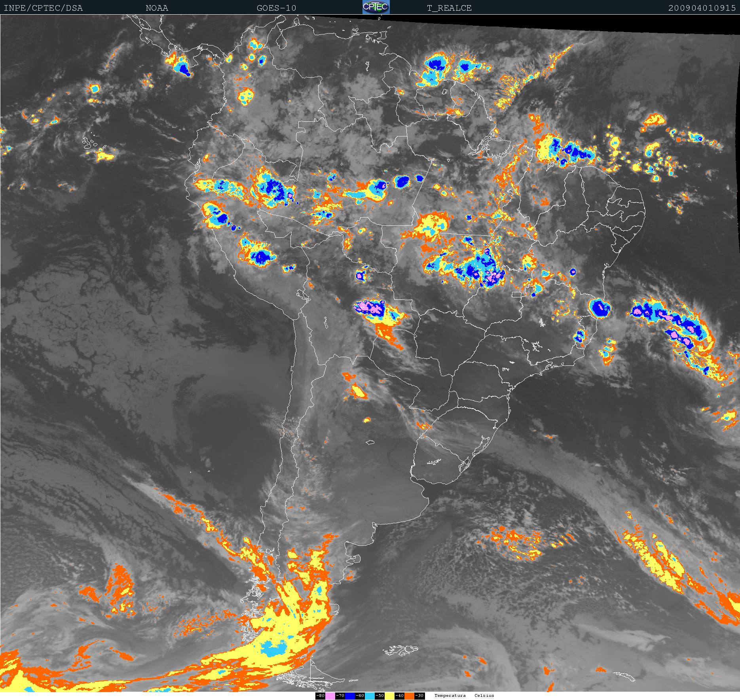Select the -60 legend value
740x700 pixels.
(x=360, y=696)
